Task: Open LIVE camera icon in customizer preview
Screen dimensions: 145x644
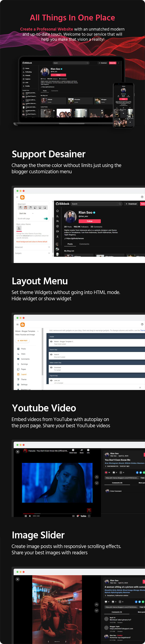Action: pos(57,231)
